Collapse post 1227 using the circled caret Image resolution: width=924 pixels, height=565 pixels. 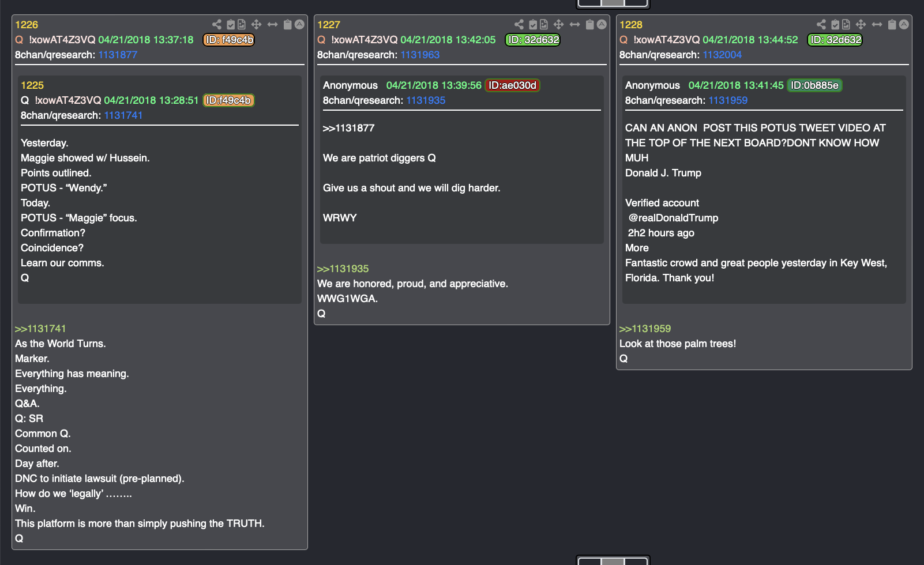click(602, 24)
